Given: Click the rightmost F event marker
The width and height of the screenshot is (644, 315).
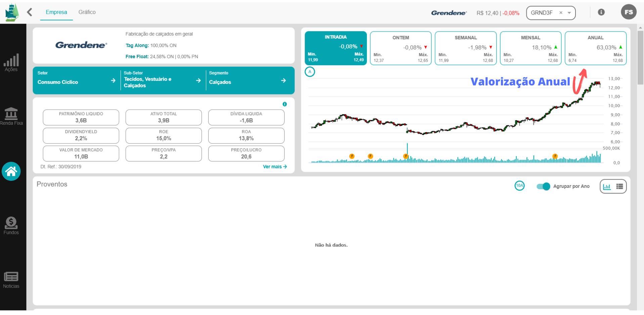Looking at the screenshot, I should (x=555, y=156).
